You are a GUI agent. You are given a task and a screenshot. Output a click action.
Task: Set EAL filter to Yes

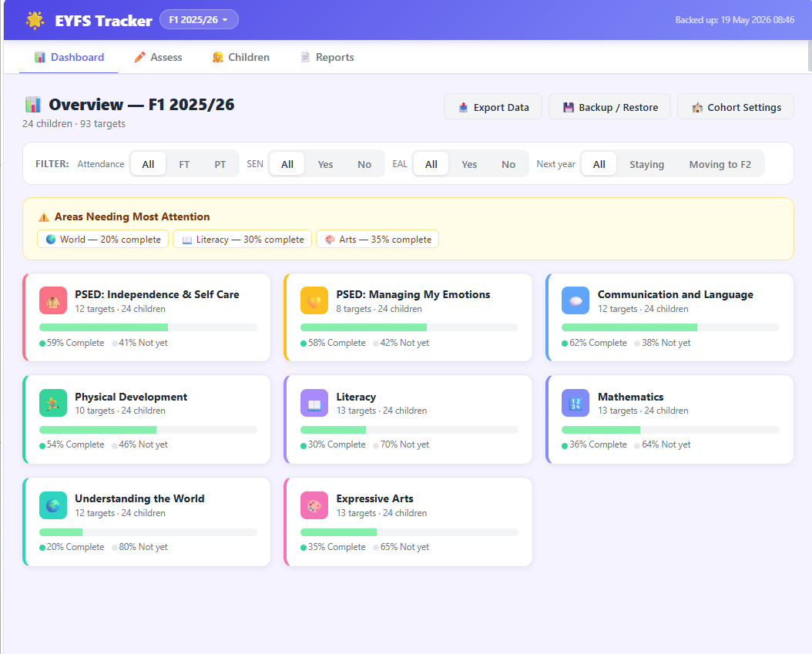pos(469,164)
